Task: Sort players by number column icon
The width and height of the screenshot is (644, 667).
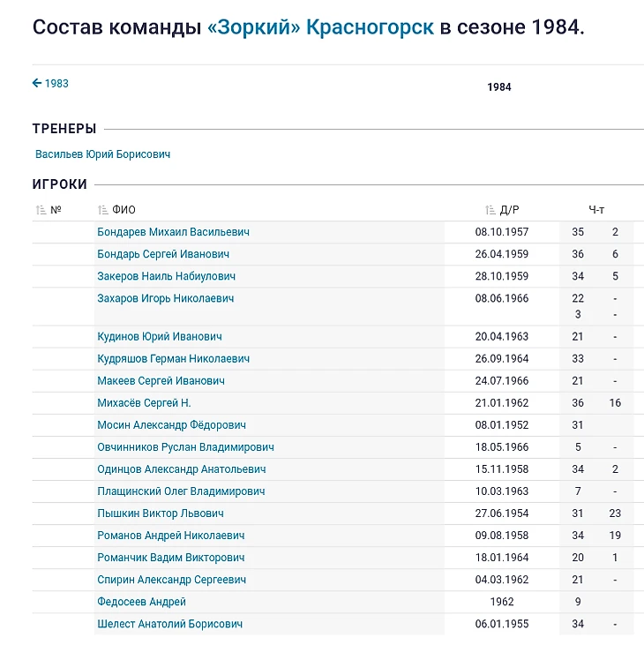Action: [x=41, y=210]
